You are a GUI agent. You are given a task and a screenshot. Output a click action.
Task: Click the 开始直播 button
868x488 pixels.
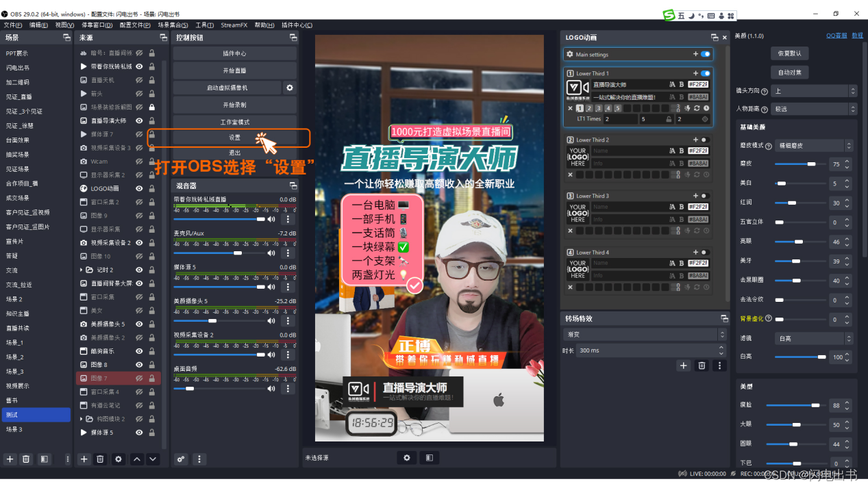234,70
